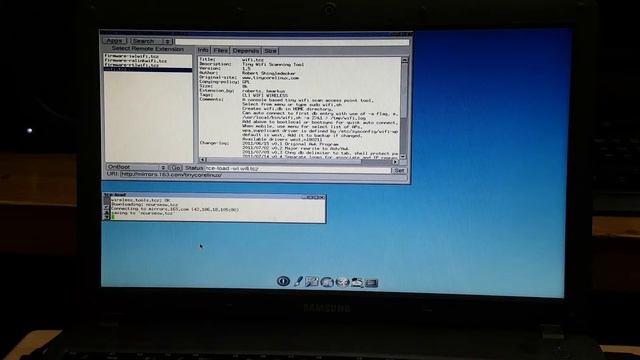Click the Original-site URL text

point(270,78)
